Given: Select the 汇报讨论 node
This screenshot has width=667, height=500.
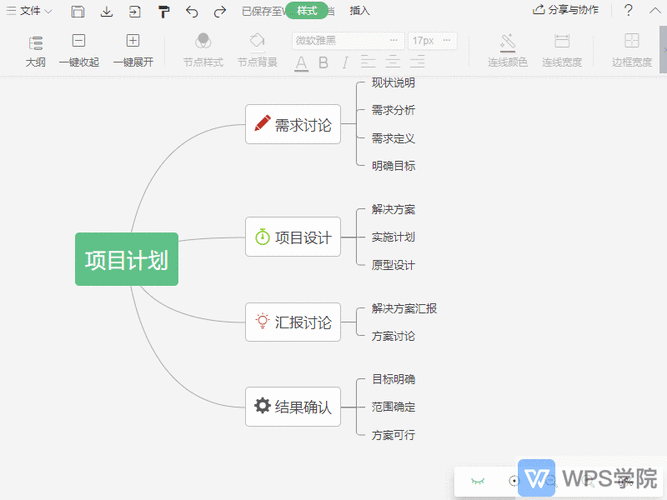Looking at the screenshot, I should coord(293,322).
